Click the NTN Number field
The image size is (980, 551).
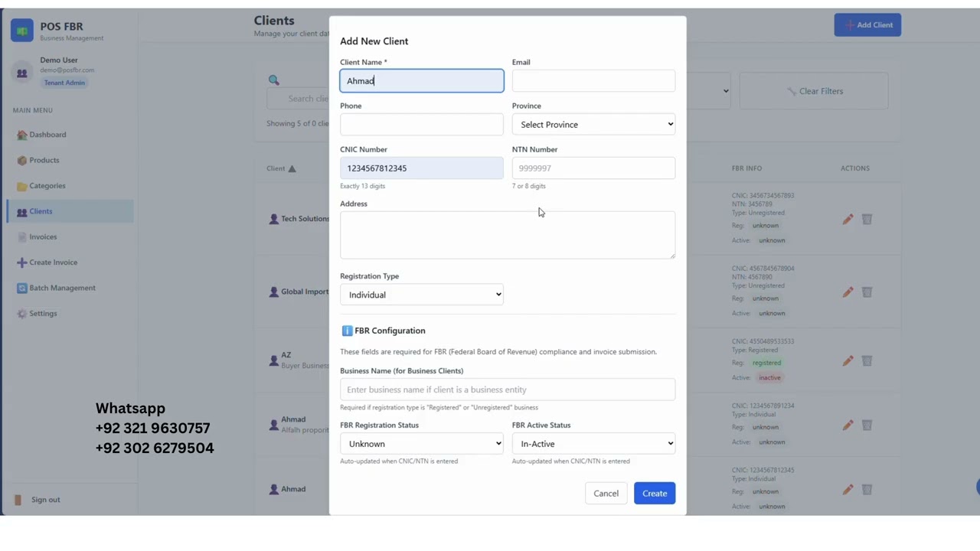[x=593, y=168]
